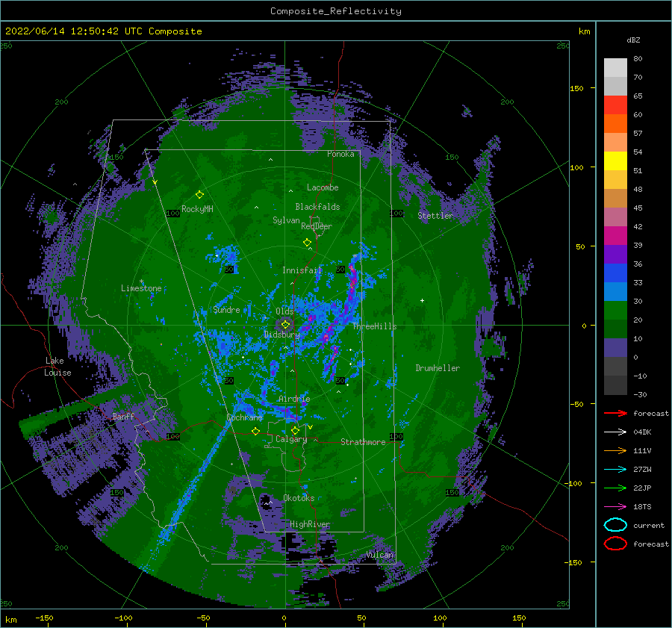Click the 'Sylvan' label
672x628 pixels.
tap(286, 220)
